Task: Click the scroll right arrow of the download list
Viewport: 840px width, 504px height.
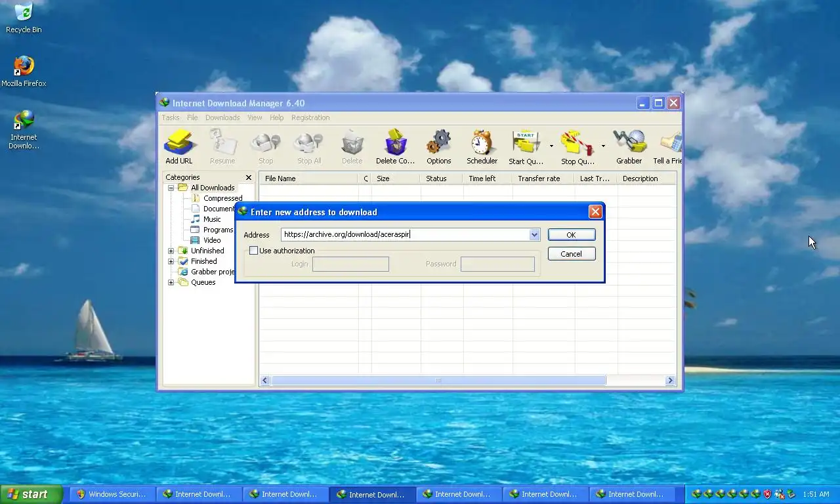Action: click(x=670, y=381)
